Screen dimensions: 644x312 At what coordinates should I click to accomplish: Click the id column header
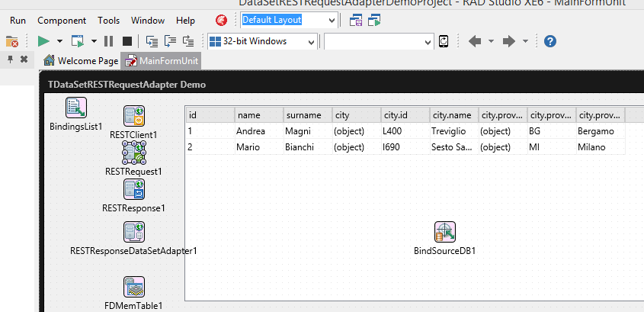pyautogui.click(x=210, y=115)
